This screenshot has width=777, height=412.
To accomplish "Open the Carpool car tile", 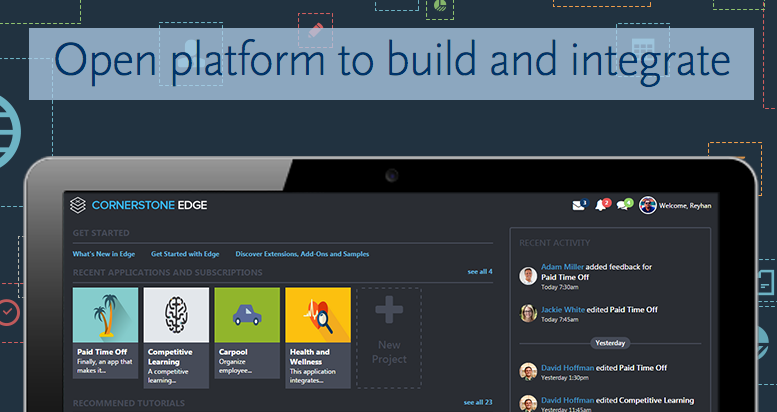I will (247, 315).
